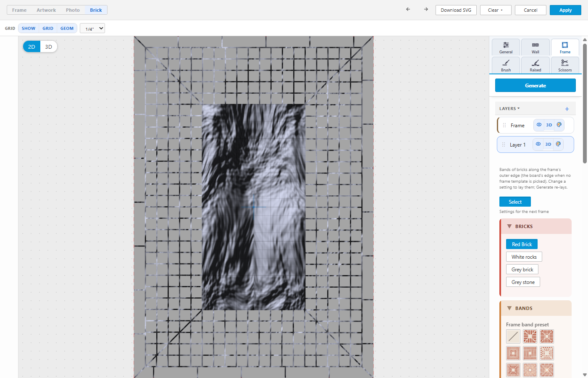
Task: Open the Clear dropdown menu
Action: (495, 10)
